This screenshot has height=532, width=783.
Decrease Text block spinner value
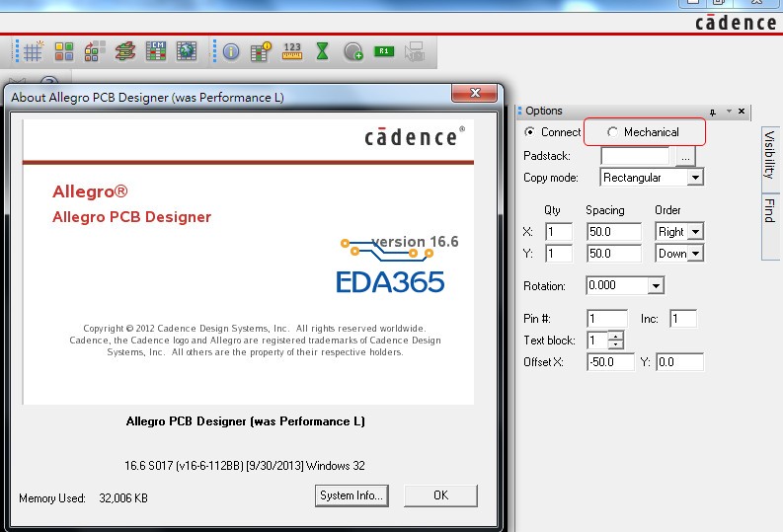pyautogui.click(x=616, y=344)
